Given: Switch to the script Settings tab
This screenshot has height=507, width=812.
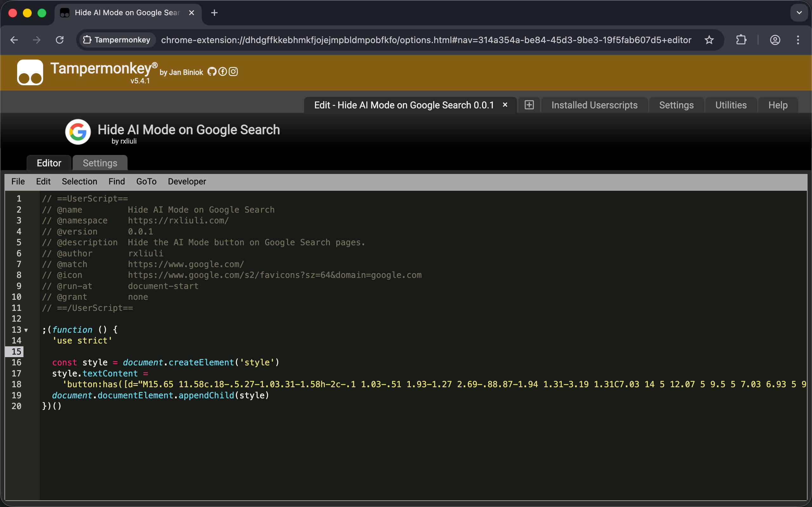Looking at the screenshot, I should [x=100, y=163].
